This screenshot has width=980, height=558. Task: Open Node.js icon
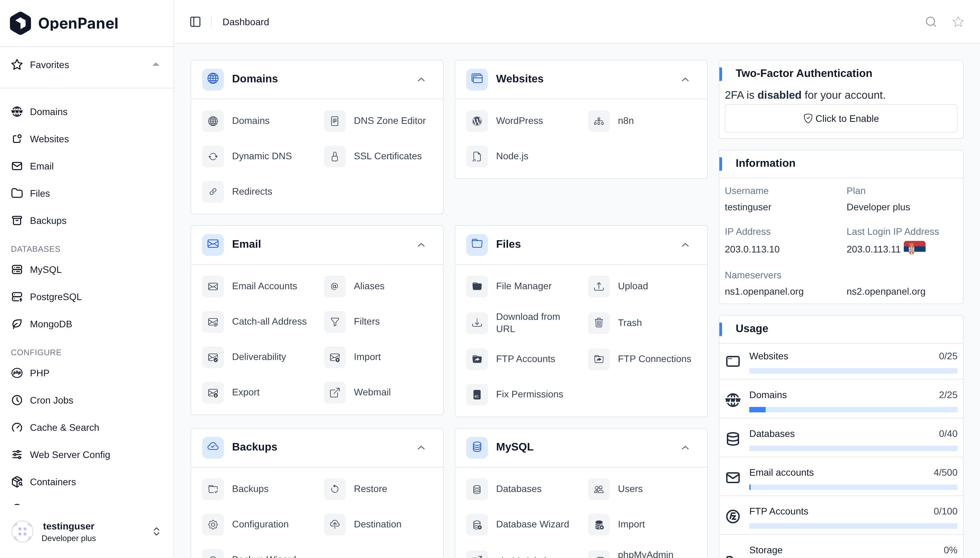(477, 157)
